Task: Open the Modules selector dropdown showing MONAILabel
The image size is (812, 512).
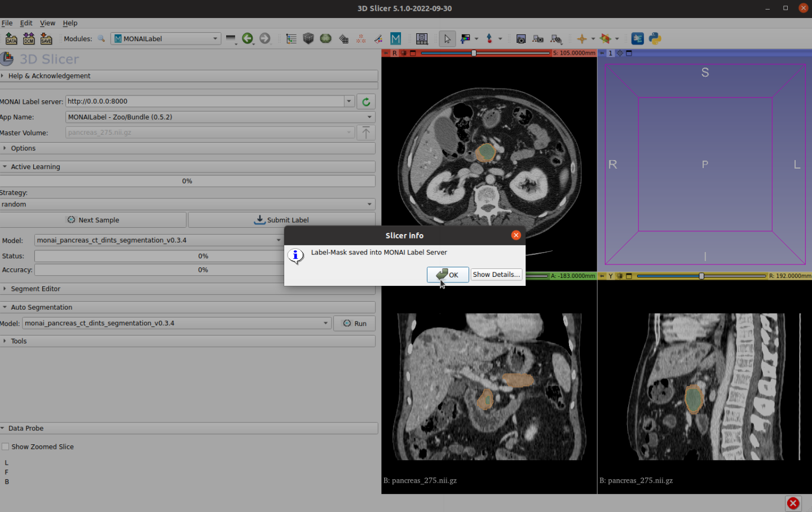Action: coord(166,38)
